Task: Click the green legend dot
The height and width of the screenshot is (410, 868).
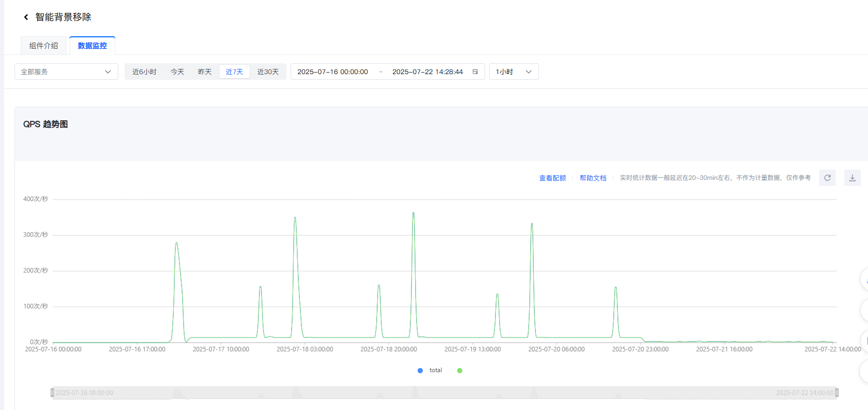Action: [460, 371]
